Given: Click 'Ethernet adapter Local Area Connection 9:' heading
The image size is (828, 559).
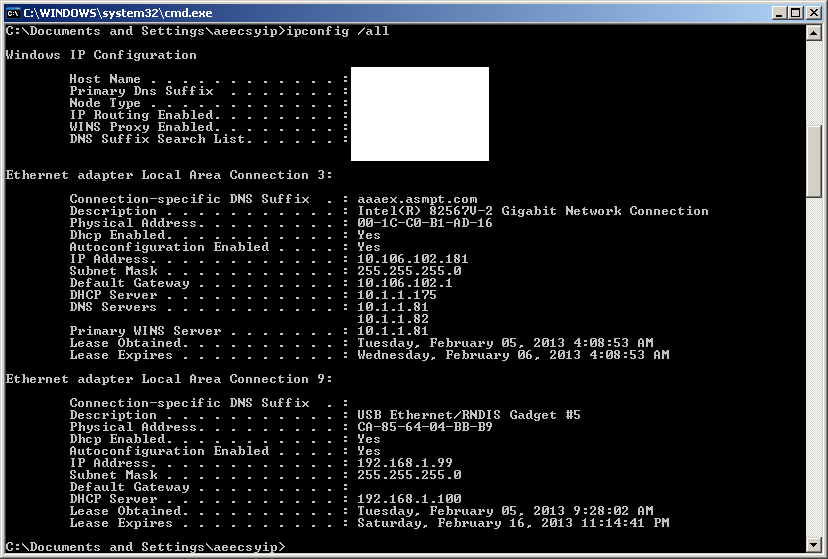Looking at the screenshot, I should coord(169,379).
